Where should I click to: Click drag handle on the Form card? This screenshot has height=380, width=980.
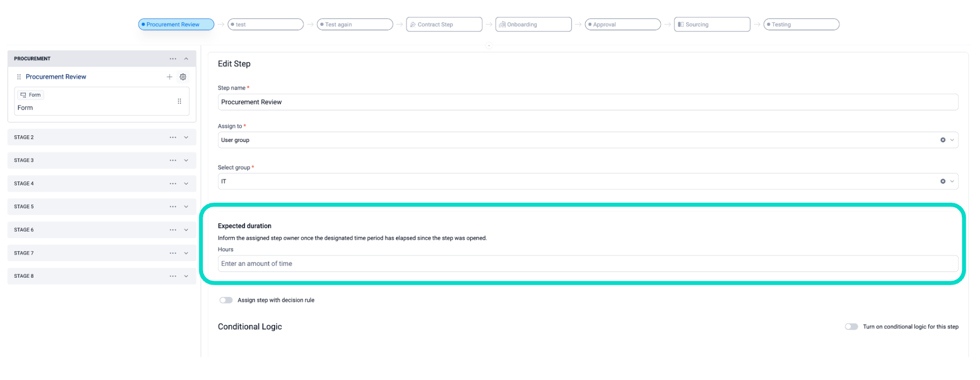click(x=179, y=101)
